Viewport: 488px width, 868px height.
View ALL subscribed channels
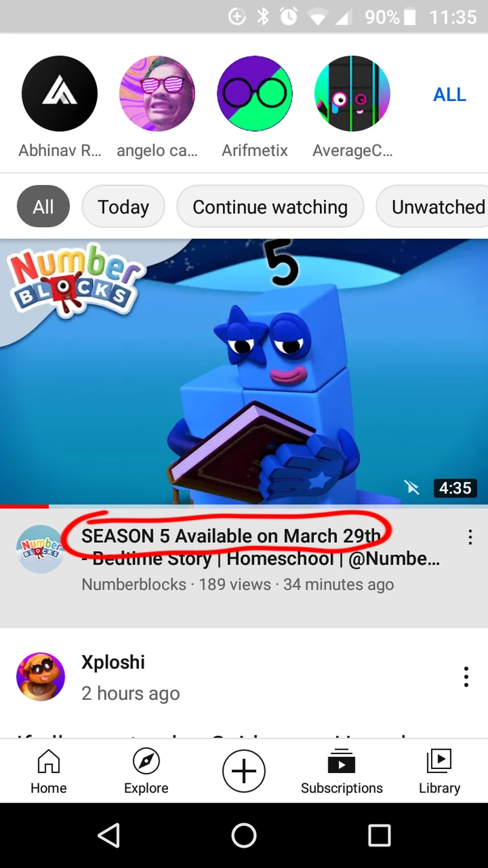(449, 94)
